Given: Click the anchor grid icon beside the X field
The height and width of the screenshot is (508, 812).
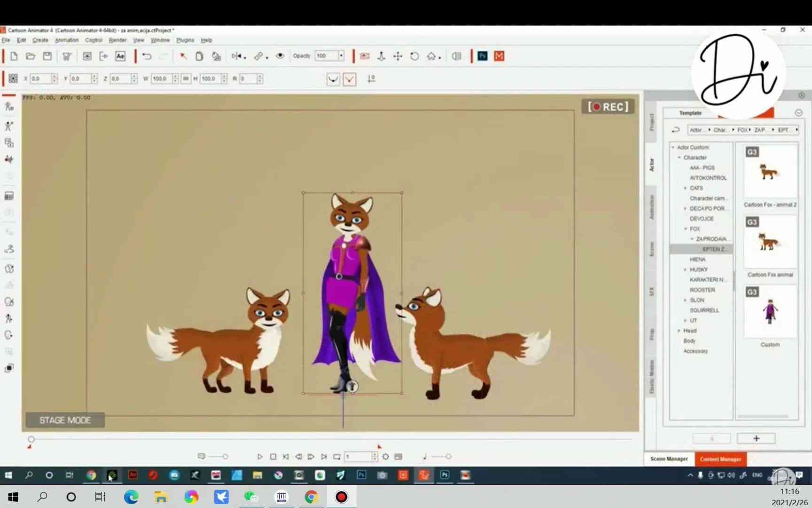Looking at the screenshot, I should point(13,79).
